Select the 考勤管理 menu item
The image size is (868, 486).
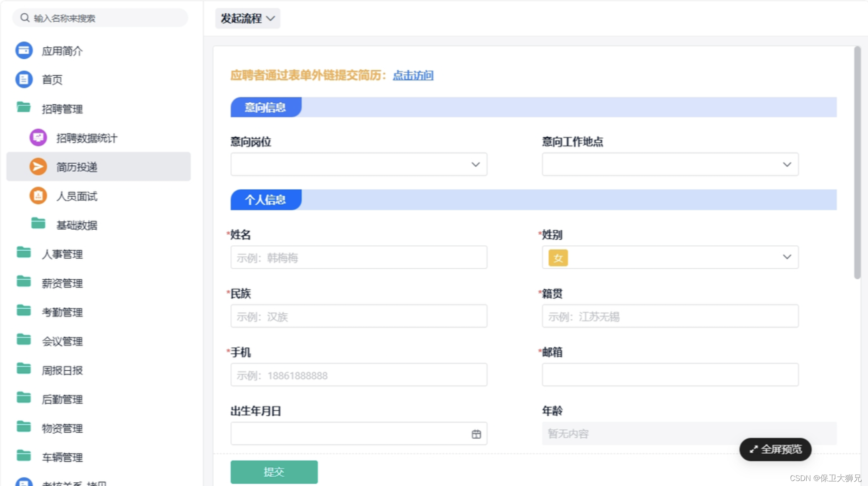point(62,312)
